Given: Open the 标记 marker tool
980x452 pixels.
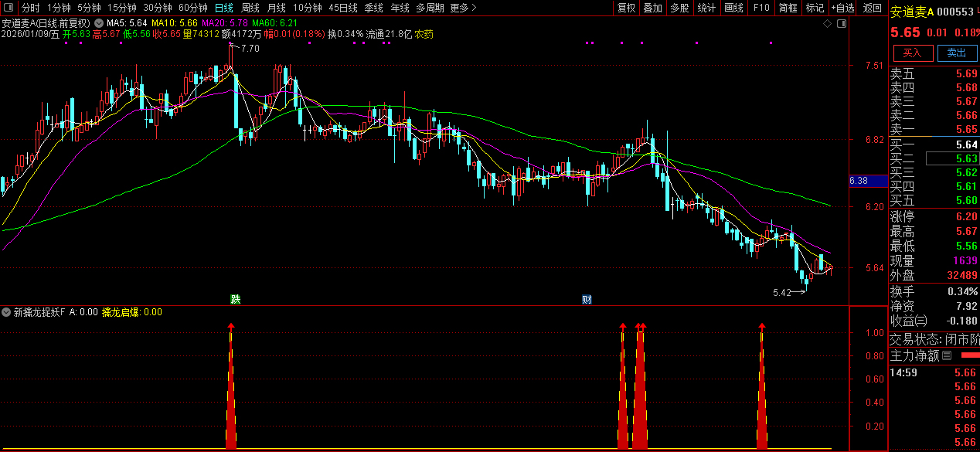Looking at the screenshot, I should point(815,8).
